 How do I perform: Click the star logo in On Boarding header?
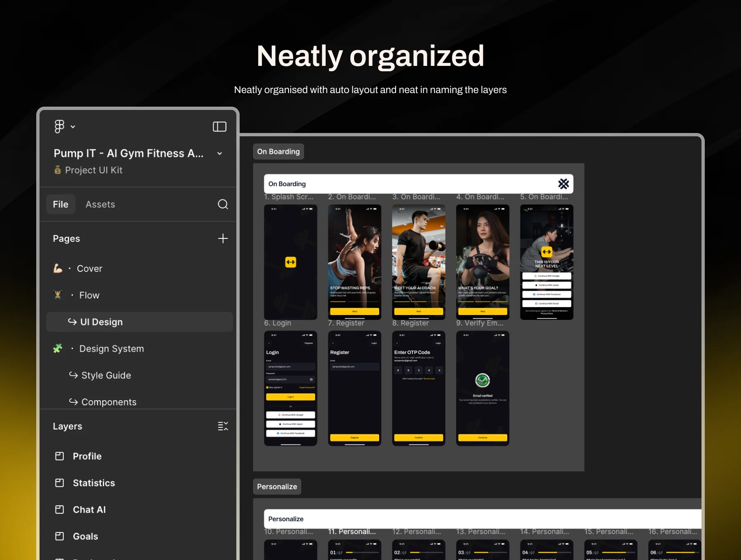[x=564, y=184]
